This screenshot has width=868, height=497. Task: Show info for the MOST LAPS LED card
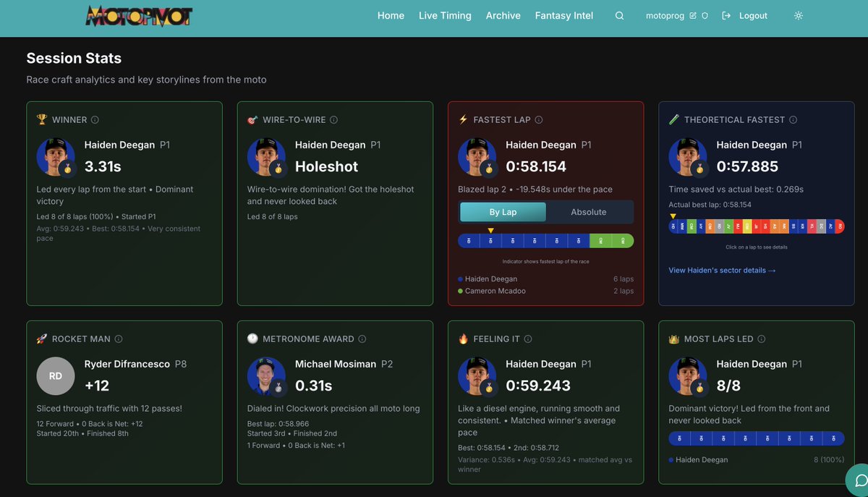coord(761,339)
